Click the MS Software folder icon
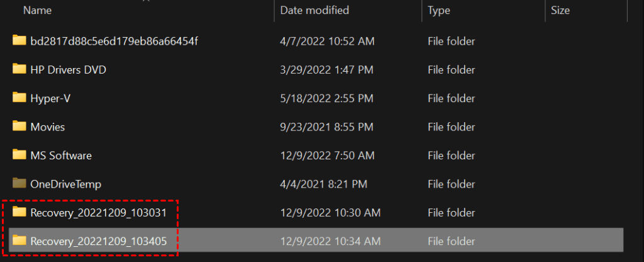This screenshot has height=262, width=644. pyautogui.click(x=19, y=155)
